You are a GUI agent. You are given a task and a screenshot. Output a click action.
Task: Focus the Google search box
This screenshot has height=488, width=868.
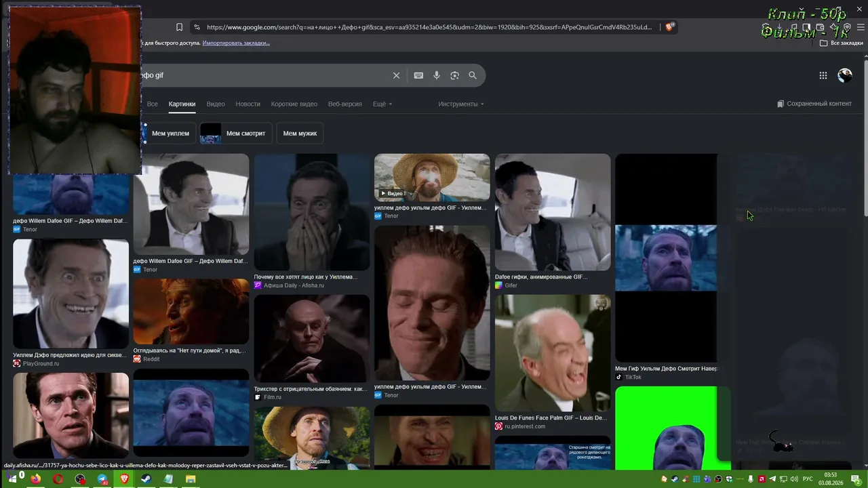tap(264, 75)
